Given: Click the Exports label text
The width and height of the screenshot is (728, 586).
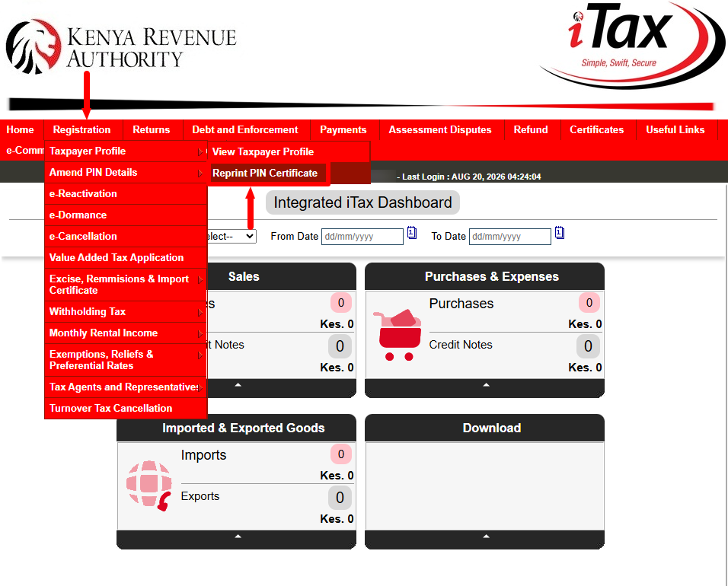Looking at the screenshot, I should point(200,496).
